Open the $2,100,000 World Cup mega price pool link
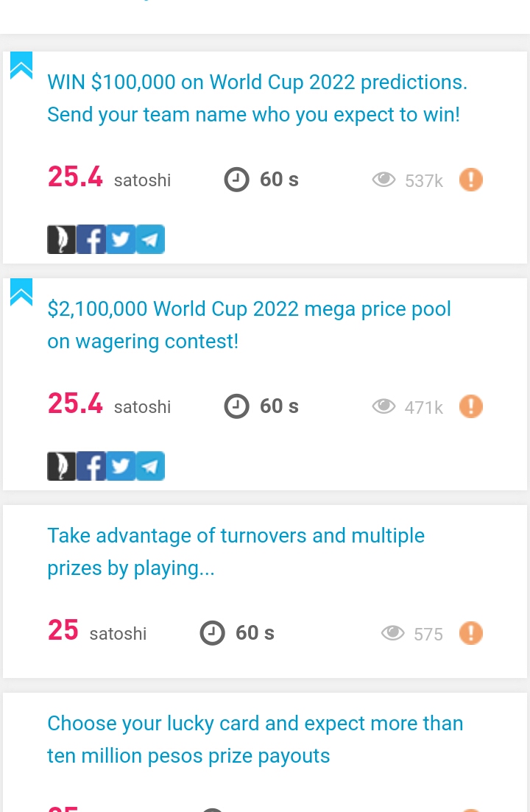This screenshot has height=812, width=530. 249,325
